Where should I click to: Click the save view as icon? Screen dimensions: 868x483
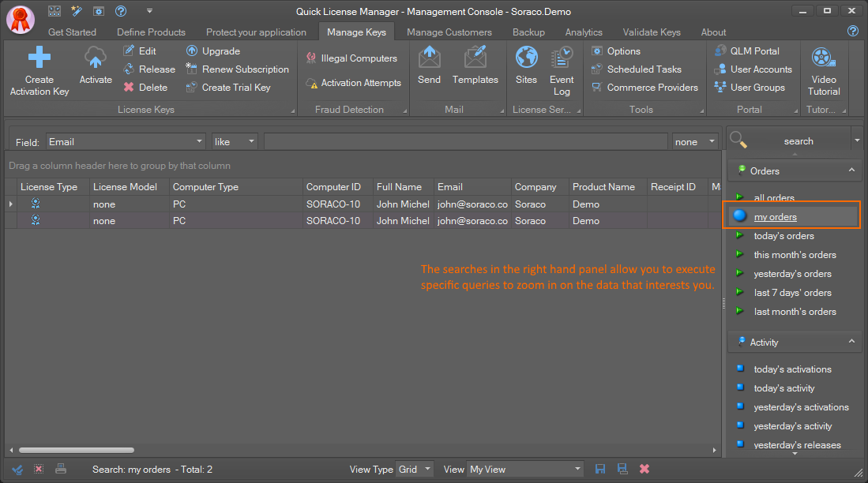click(x=622, y=469)
